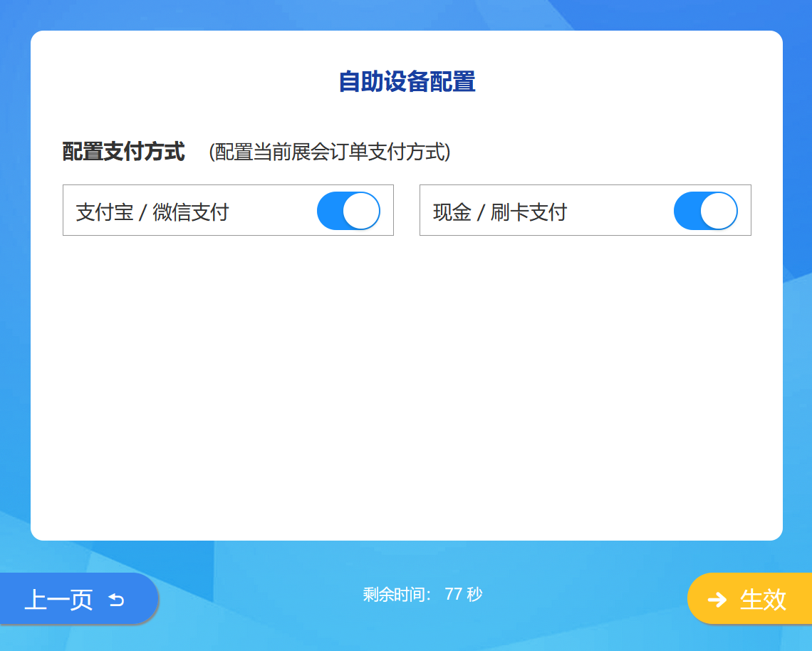Go back with the 上一页 button
812x651 pixels.
pyautogui.click(x=79, y=599)
